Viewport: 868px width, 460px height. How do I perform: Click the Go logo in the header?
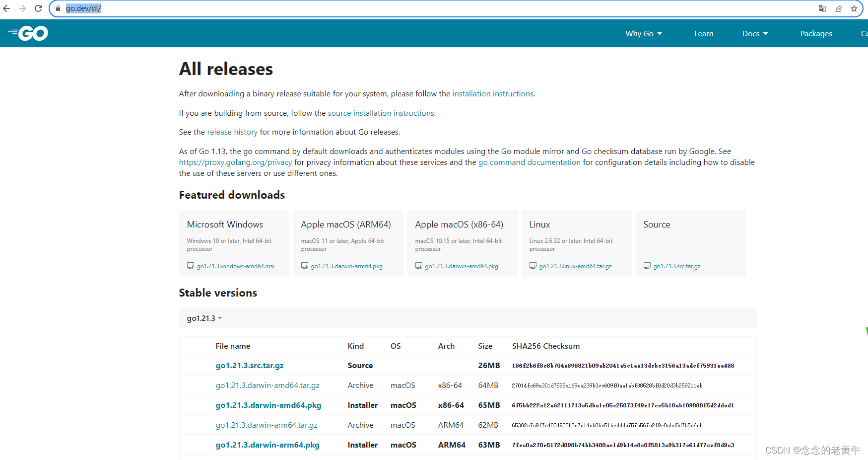click(x=28, y=33)
